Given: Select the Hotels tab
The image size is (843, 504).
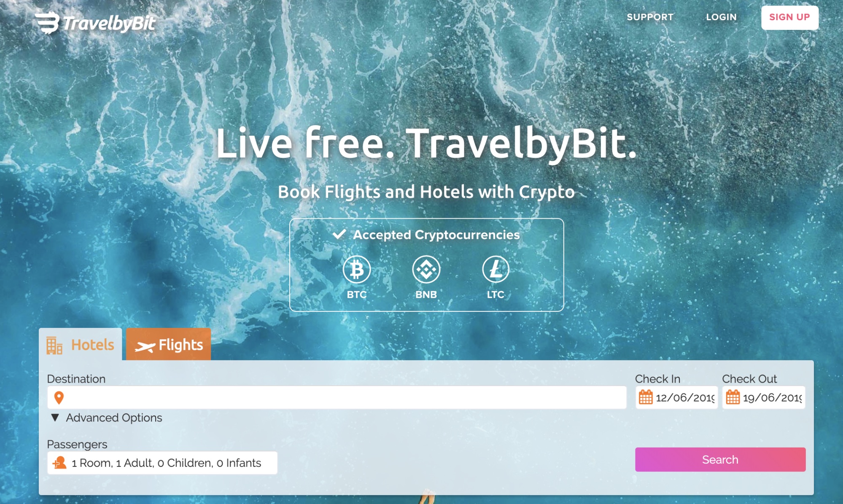Looking at the screenshot, I should [x=80, y=344].
